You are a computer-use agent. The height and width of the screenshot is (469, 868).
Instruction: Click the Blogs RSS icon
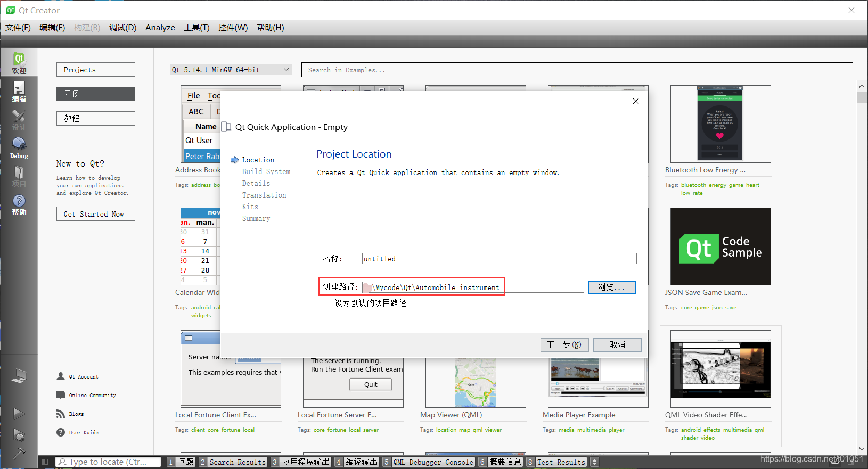coord(61,414)
